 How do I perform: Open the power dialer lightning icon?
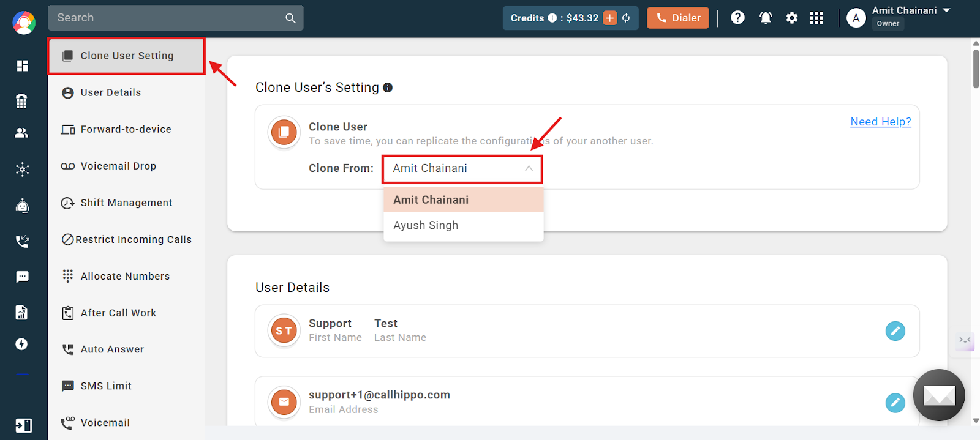coord(22,344)
